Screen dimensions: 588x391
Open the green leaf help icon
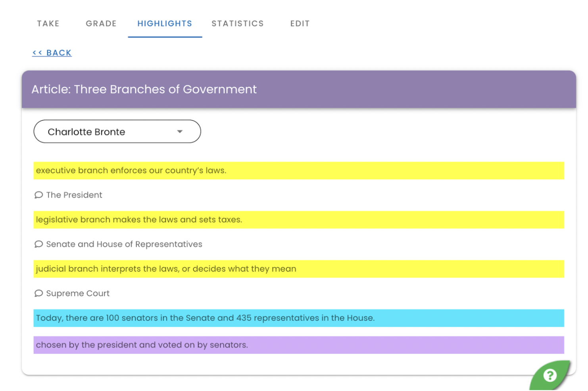[x=550, y=375]
